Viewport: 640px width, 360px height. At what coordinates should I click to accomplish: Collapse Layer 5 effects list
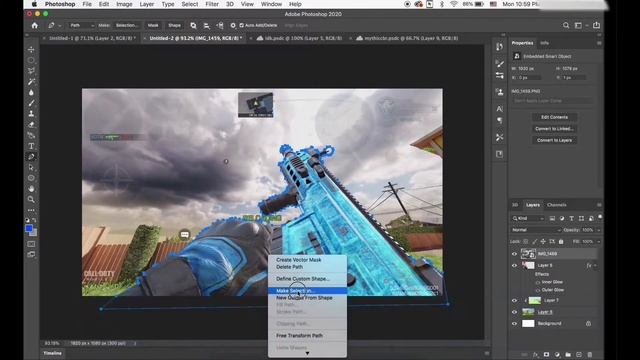pos(596,265)
